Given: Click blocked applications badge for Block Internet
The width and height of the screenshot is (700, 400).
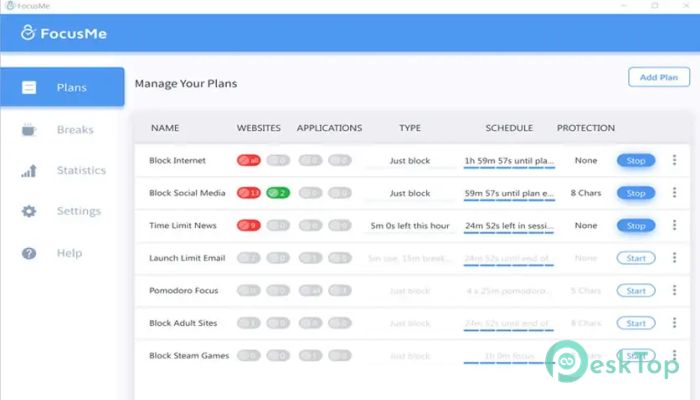Looking at the screenshot, I should click(310, 160).
